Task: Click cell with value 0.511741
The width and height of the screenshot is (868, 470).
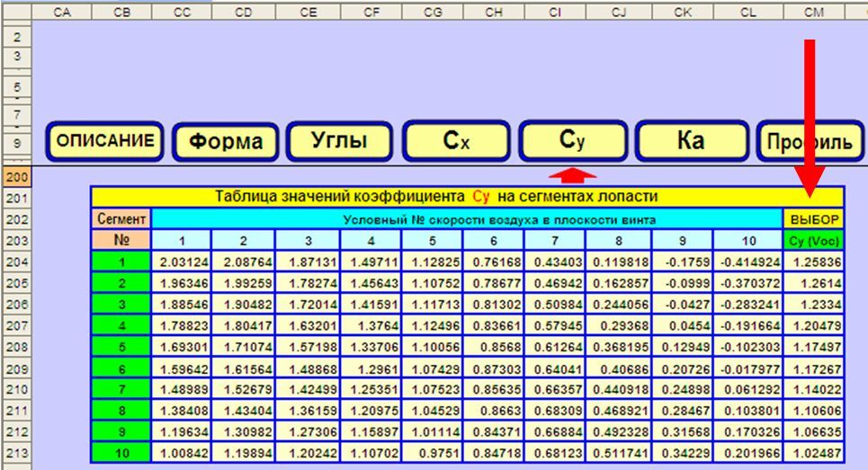Action: click(619, 454)
